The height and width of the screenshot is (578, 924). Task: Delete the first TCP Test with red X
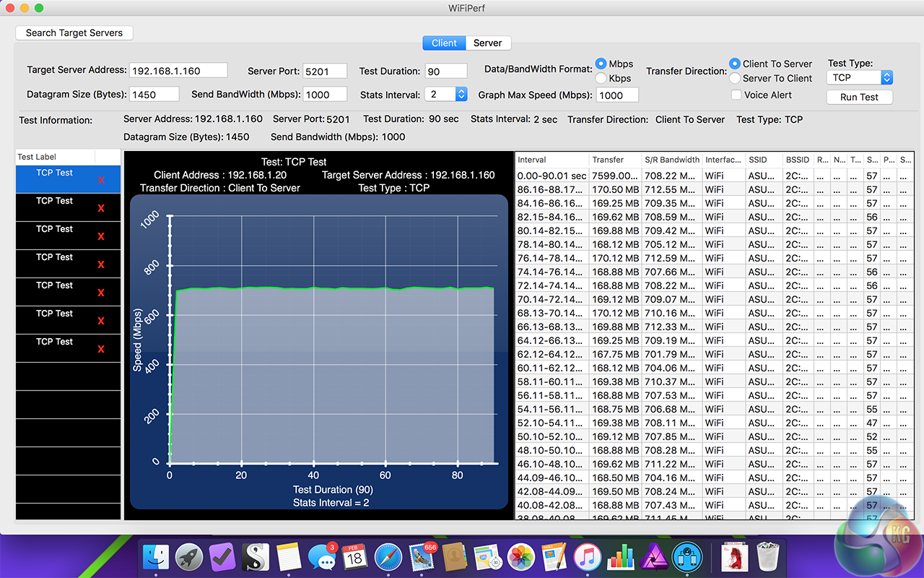pos(101,180)
